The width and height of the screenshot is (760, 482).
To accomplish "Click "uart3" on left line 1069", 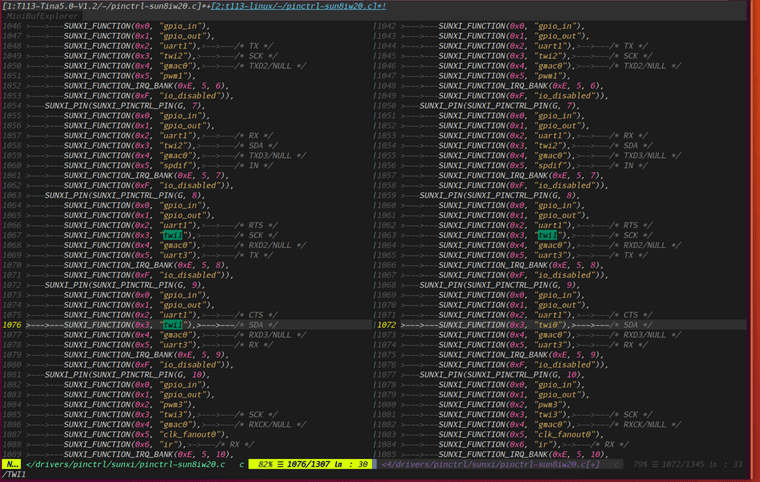I will [175, 255].
